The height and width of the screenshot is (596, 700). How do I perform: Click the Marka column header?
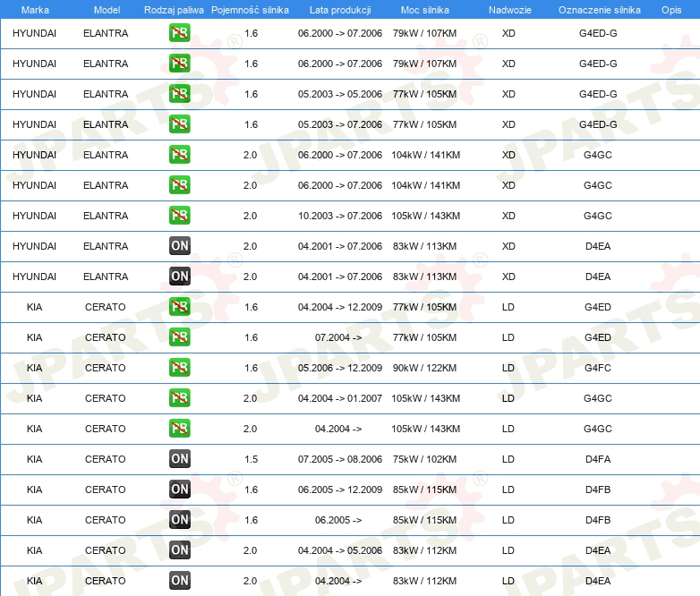pyautogui.click(x=35, y=10)
